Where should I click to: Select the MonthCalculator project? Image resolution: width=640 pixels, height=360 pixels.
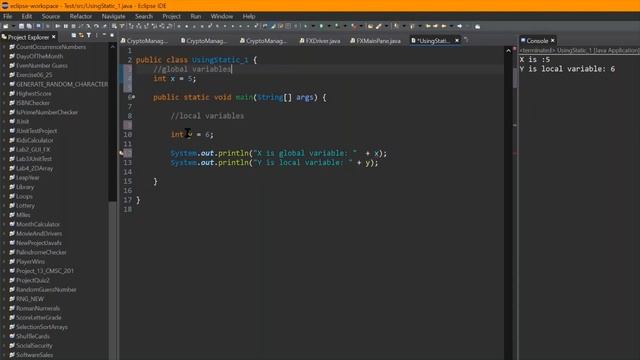pos(38,224)
